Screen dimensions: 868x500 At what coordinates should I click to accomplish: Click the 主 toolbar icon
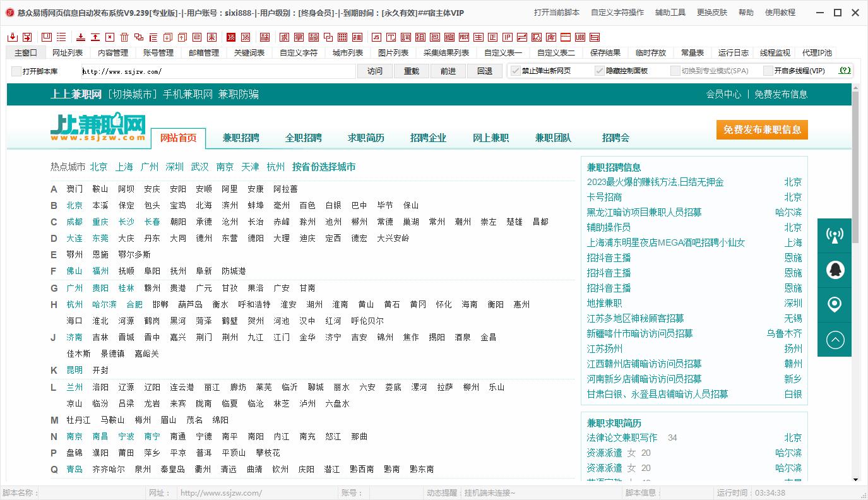[x=479, y=37]
